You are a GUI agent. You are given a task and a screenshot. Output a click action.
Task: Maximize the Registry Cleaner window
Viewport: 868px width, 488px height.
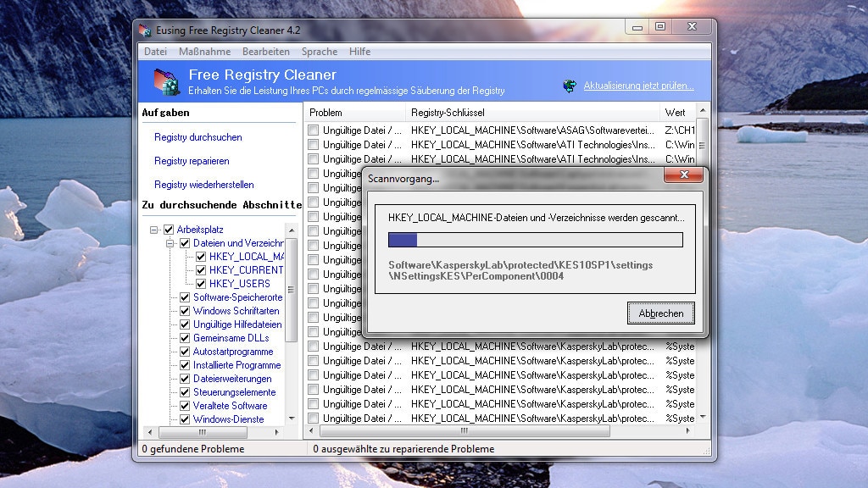point(659,27)
